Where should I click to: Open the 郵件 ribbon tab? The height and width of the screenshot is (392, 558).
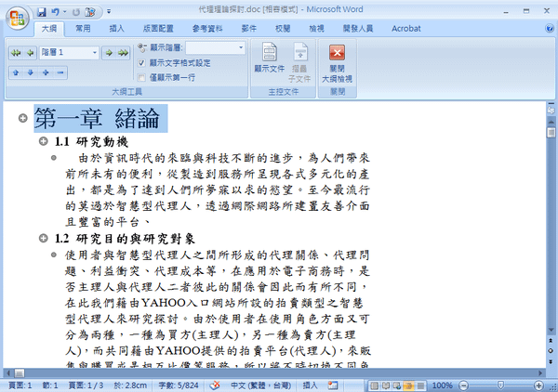248,29
